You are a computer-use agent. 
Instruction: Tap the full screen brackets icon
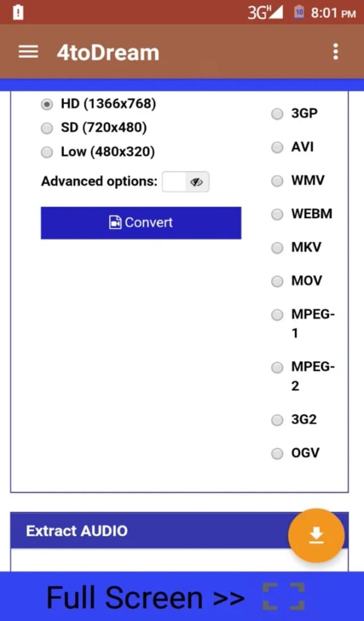pyautogui.click(x=284, y=596)
